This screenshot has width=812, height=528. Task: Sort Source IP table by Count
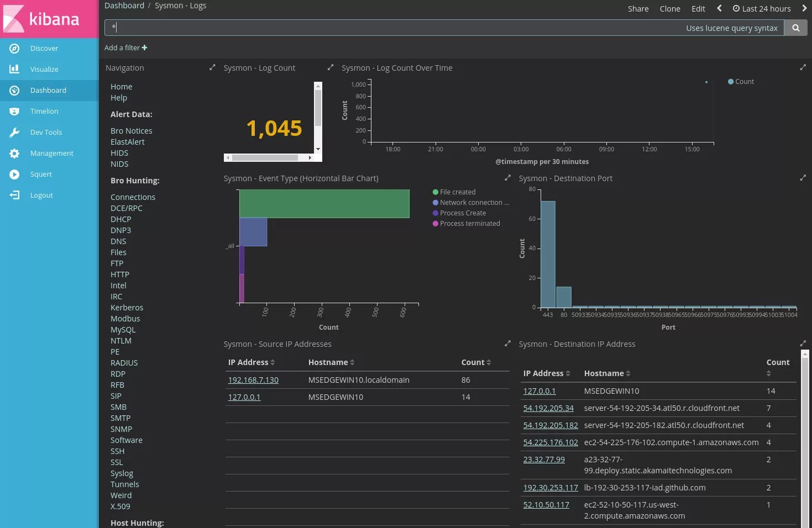point(489,362)
